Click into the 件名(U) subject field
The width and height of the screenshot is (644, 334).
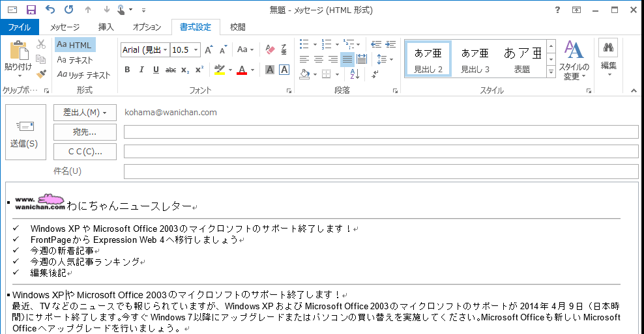pos(381,171)
